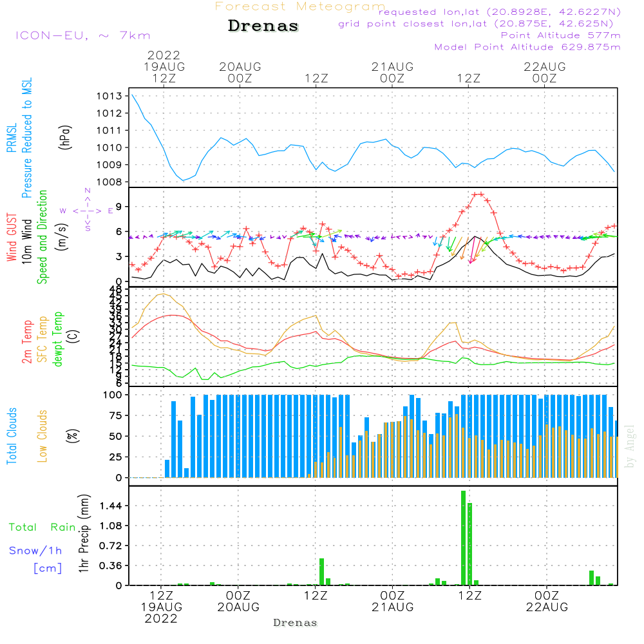Image resolution: width=644 pixels, height=644 pixels.
Task: Click the '(m/s)' unit label
Action: (62, 237)
